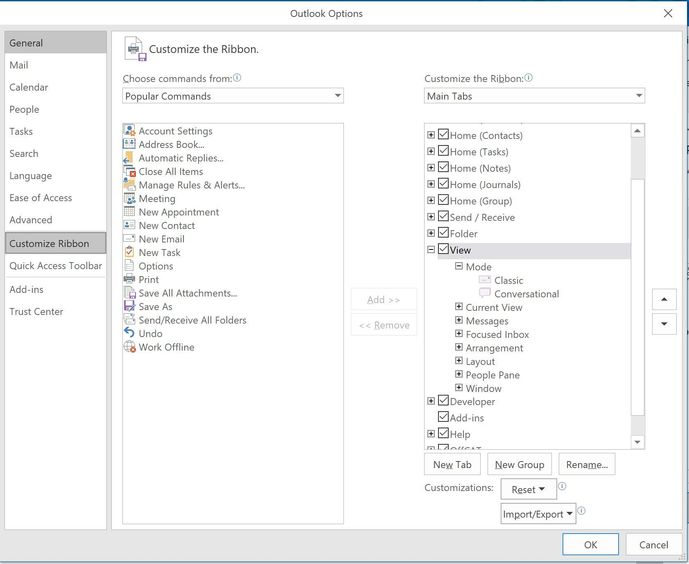Choose the Send/Receive All Folders icon

130,320
